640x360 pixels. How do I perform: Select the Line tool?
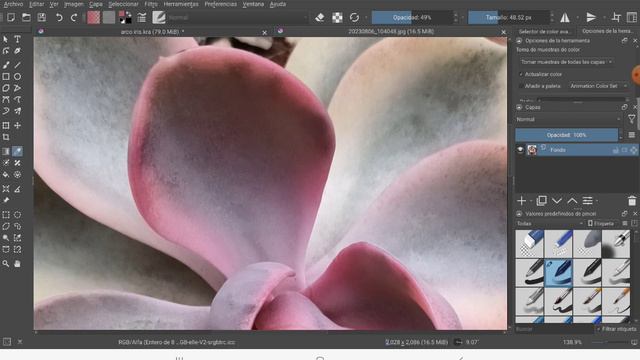pos(18,65)
